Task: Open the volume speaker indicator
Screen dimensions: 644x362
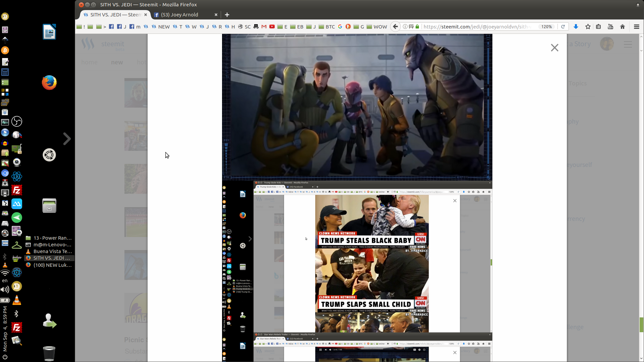Action: (x=5, y=290)
